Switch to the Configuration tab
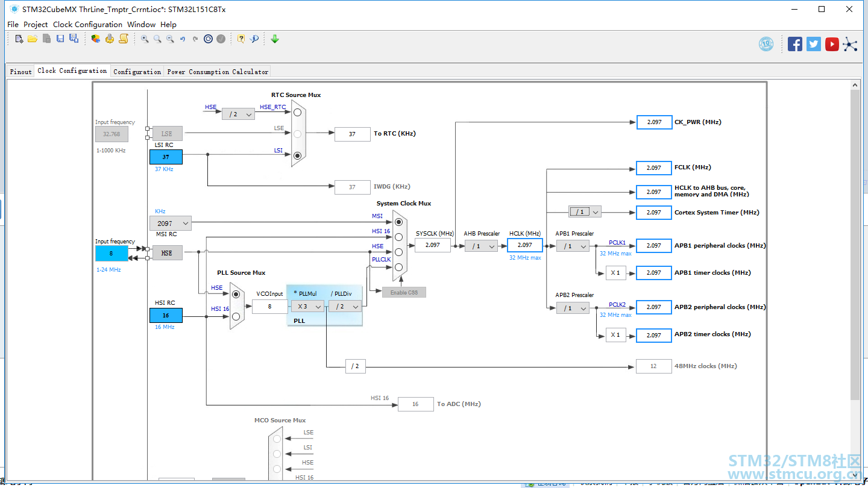 coord(137,71)
